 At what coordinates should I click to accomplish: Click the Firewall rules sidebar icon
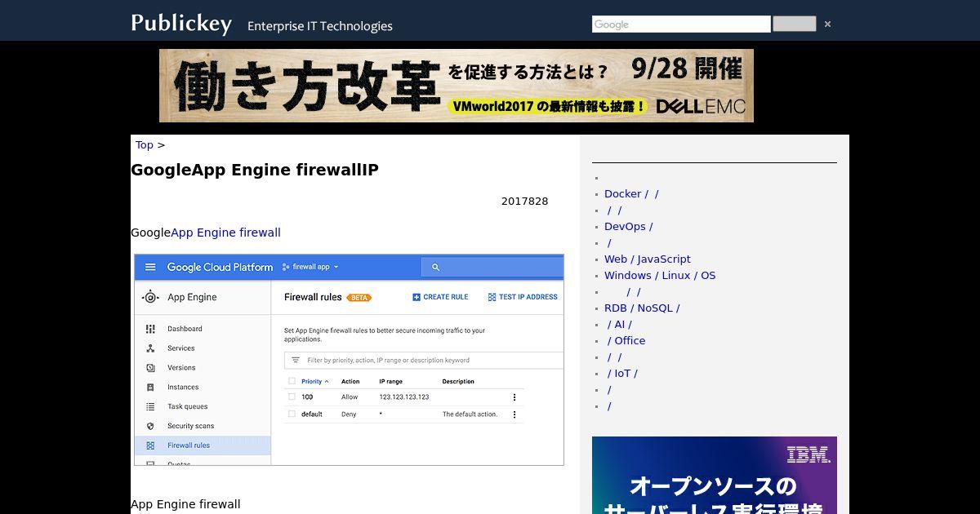click(150, 445)
